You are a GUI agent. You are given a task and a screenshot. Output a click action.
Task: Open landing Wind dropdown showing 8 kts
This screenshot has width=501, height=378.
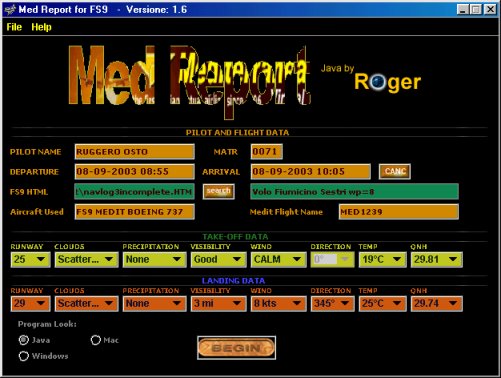point(278,304)
